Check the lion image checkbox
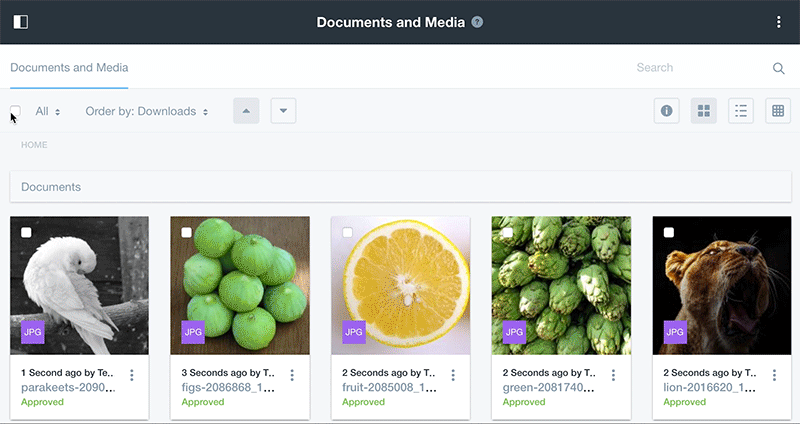The width and height of the screenshot is (800, 424). coord(668,232)
